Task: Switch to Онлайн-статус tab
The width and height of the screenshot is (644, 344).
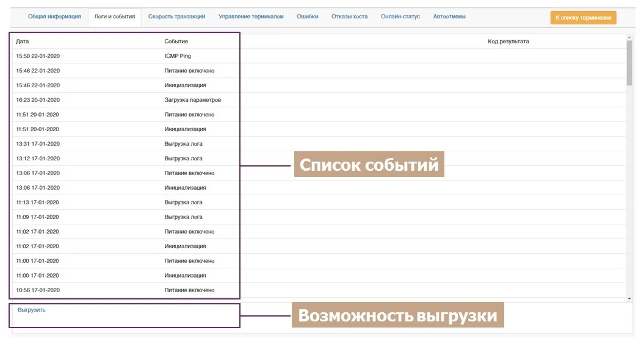Action: 400,17
